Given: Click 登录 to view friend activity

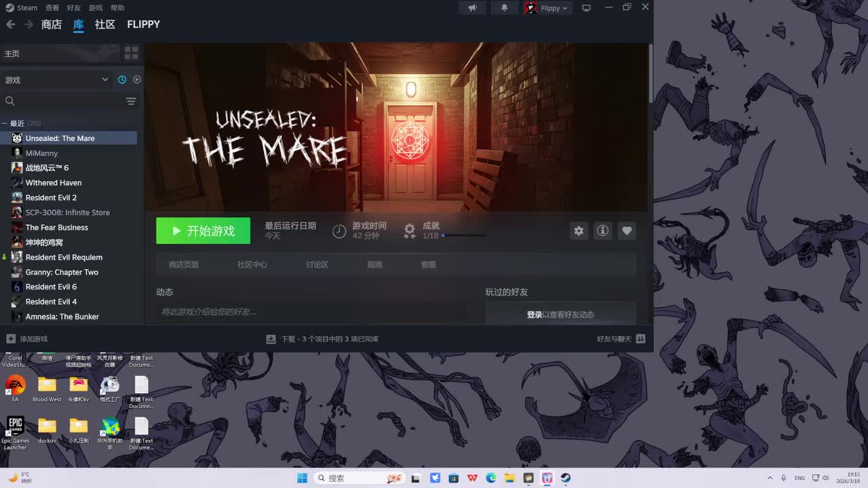Looking at the screenshot, I should (x=534, y=314).
